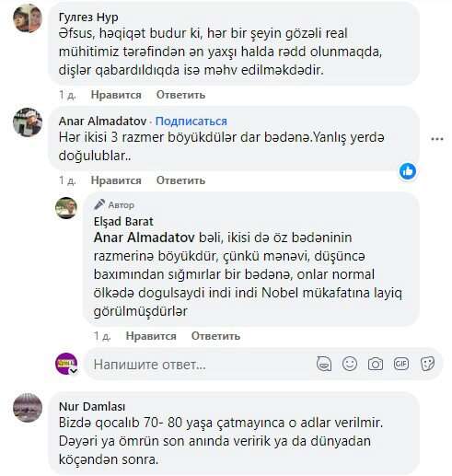The image size is (452, 476).
Task: Switch commenting profile via purple avatar arrow
Action: [x=74, y=371]
